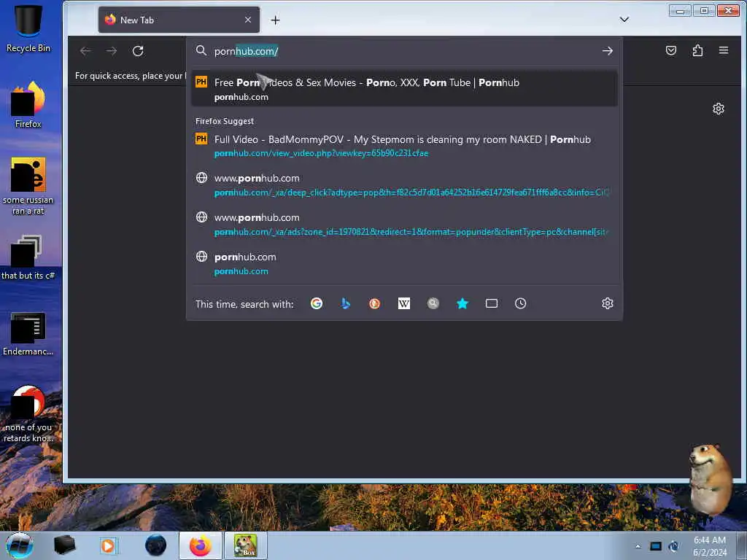Click the 'Firefox Suggest' heading text
Screen dimensions: 747x560
click(x=225, y=121)
